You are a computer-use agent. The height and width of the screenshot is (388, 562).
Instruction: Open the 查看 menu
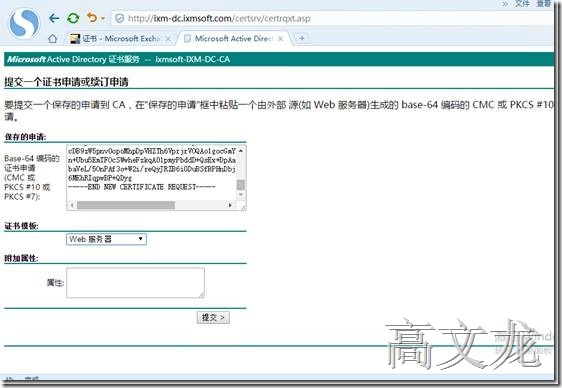543,4
